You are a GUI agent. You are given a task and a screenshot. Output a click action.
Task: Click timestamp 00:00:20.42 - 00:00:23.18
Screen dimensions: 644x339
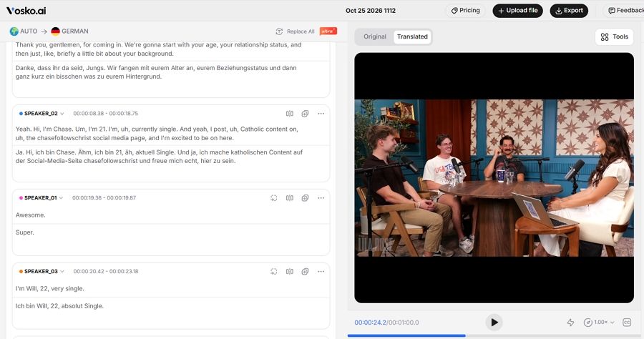pos(106,271)
